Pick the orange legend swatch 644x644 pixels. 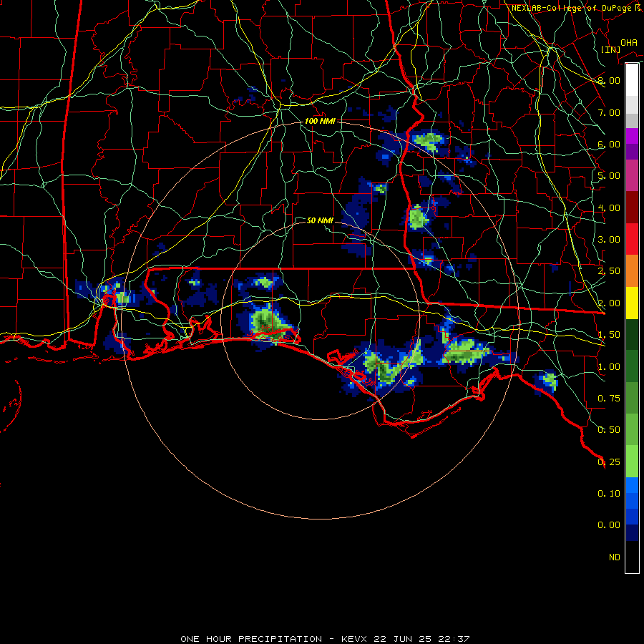click(632, 271)
